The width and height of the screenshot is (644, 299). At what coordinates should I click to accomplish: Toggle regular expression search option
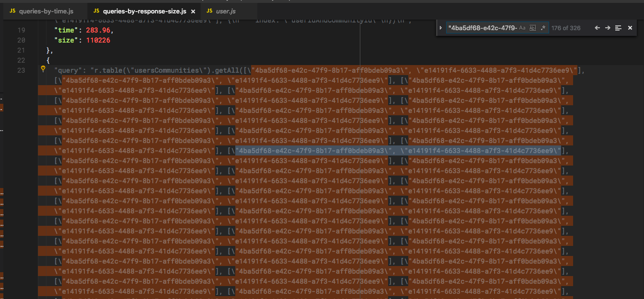543,28
